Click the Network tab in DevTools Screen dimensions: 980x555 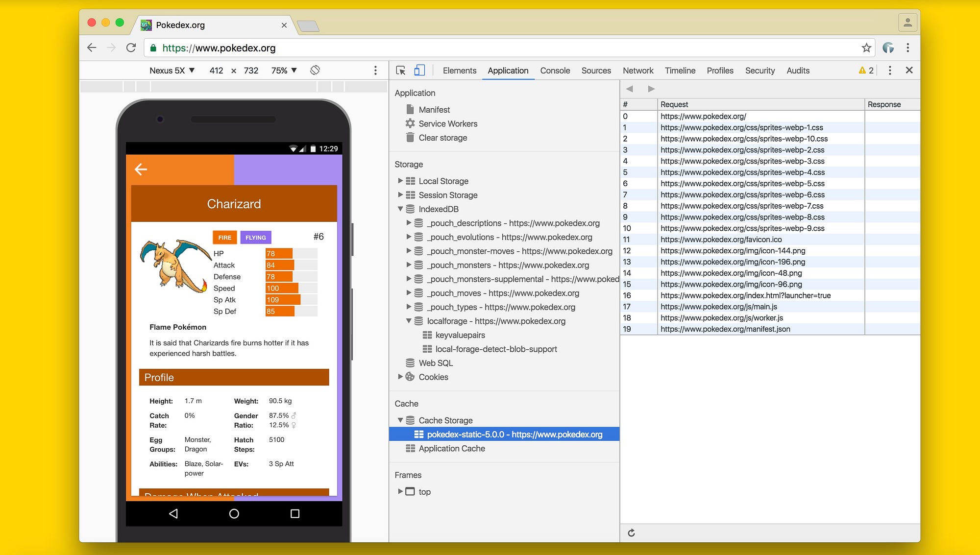(637, 71)
